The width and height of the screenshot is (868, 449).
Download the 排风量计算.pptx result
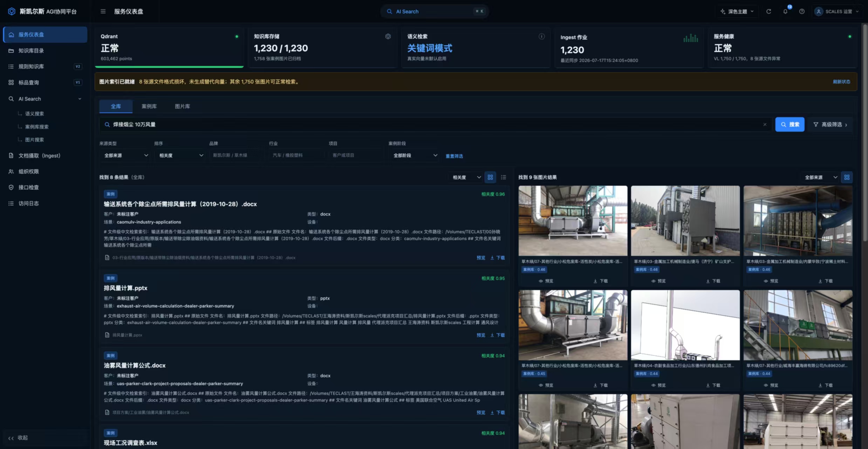point(498,335)
